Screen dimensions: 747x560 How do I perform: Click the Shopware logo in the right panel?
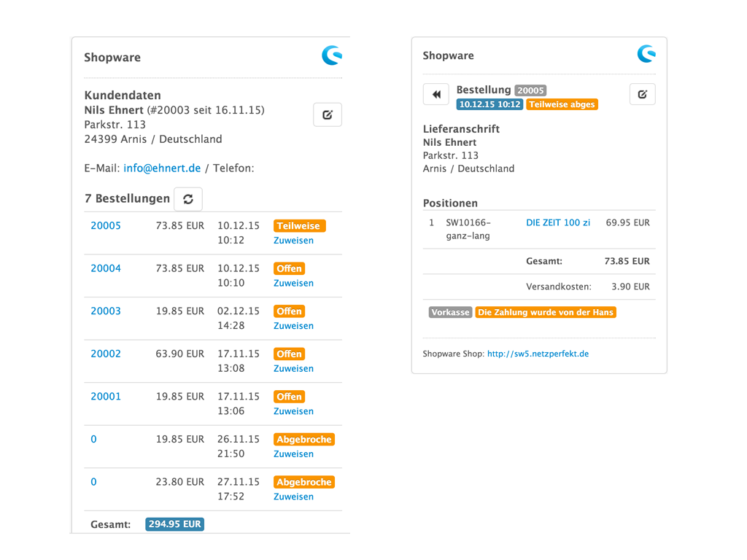[x=646, y=53]
